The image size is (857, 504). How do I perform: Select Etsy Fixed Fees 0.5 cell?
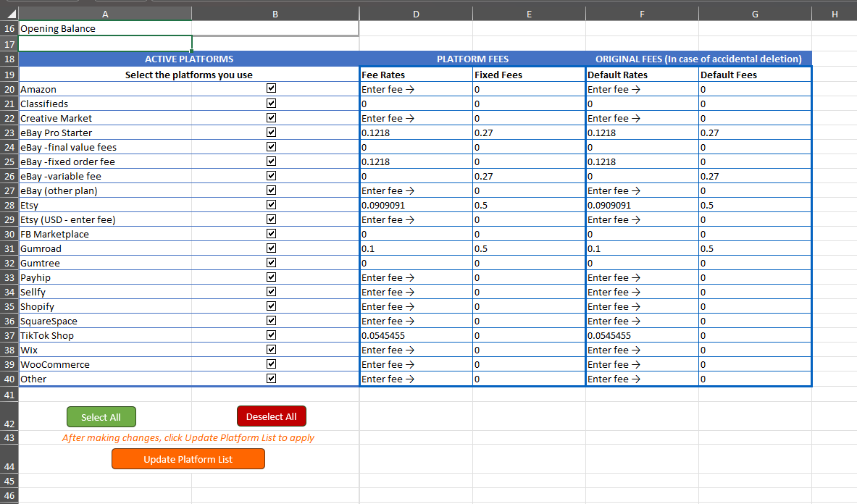tap(529, 206)
